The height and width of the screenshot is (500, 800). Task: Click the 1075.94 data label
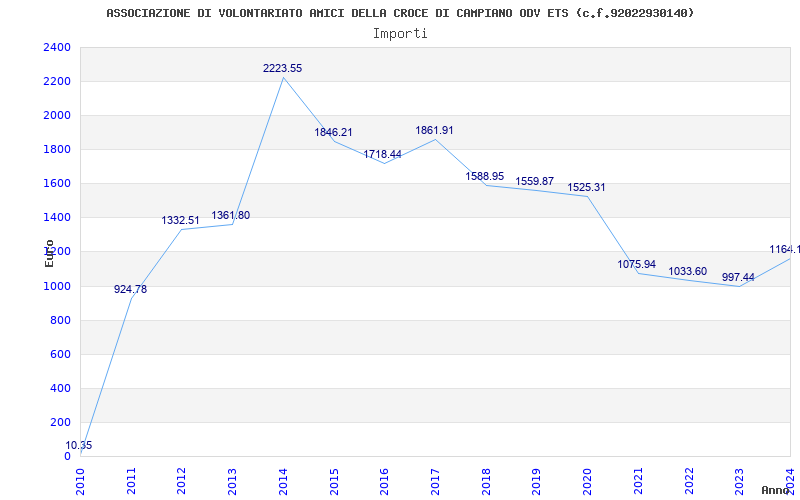(636, 264)
